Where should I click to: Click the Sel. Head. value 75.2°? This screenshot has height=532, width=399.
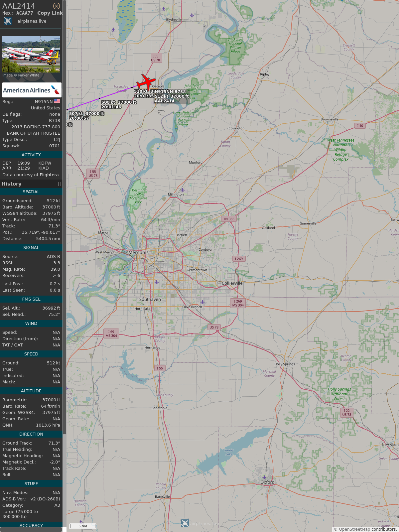coord(54,315)
